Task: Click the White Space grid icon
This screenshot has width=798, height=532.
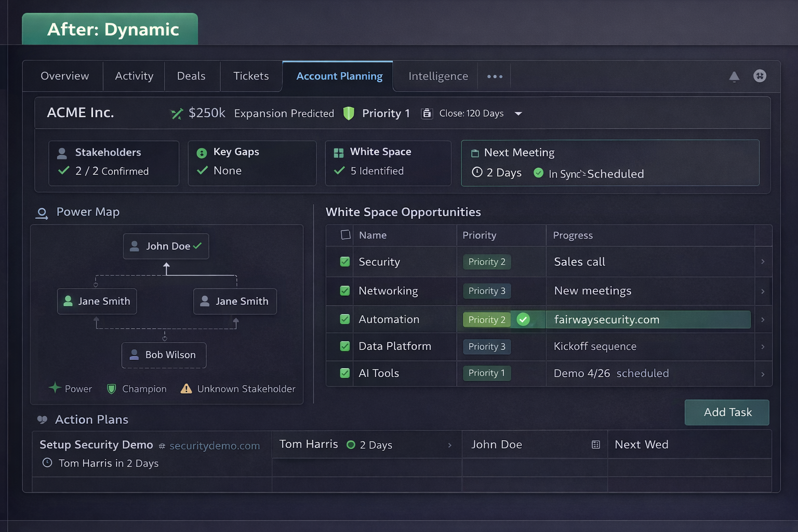Action: click(x=339, y=153)
